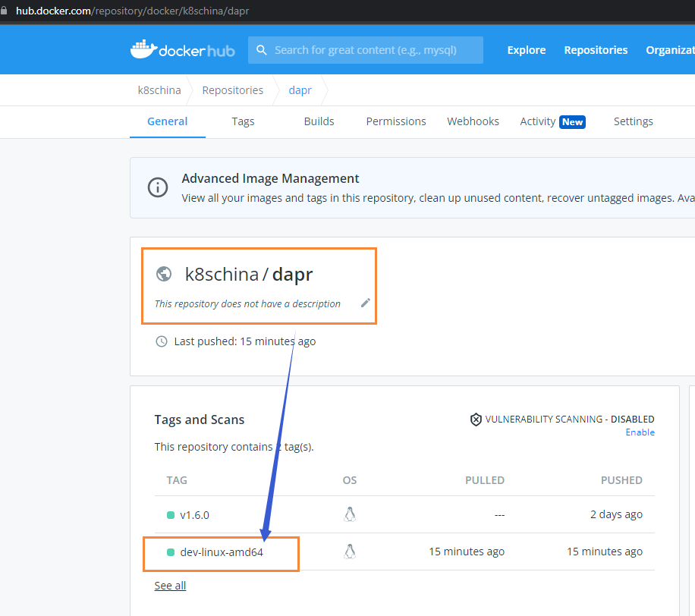The image size is (695, 616).
Task: Click the 'Last pushed: 15 minutes ago' text
Action: pyautogui.click(x=244, y=341)
